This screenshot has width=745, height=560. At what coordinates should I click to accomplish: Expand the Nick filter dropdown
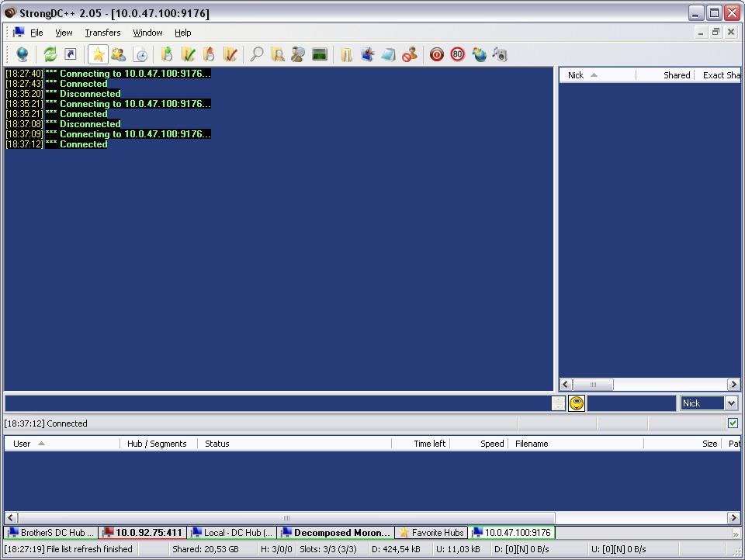(730, 403)
